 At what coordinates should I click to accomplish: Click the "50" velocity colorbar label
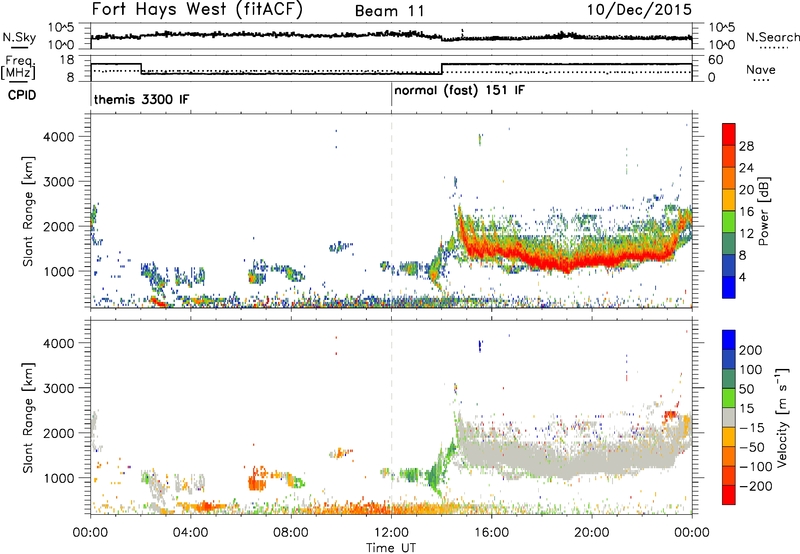pos(746,389)
